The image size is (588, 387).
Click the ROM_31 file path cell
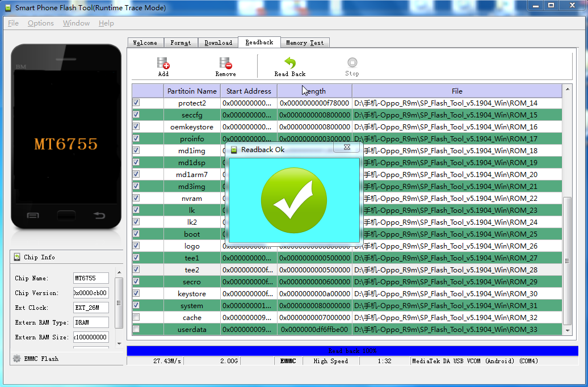coord(457,306)
